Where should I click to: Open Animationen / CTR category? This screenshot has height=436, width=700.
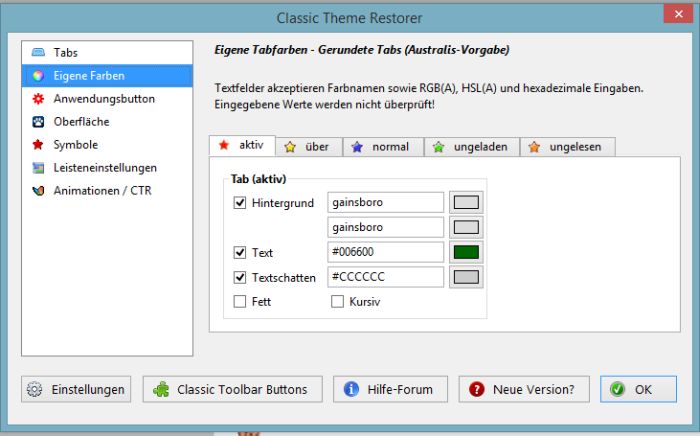(x=107, y=191)
